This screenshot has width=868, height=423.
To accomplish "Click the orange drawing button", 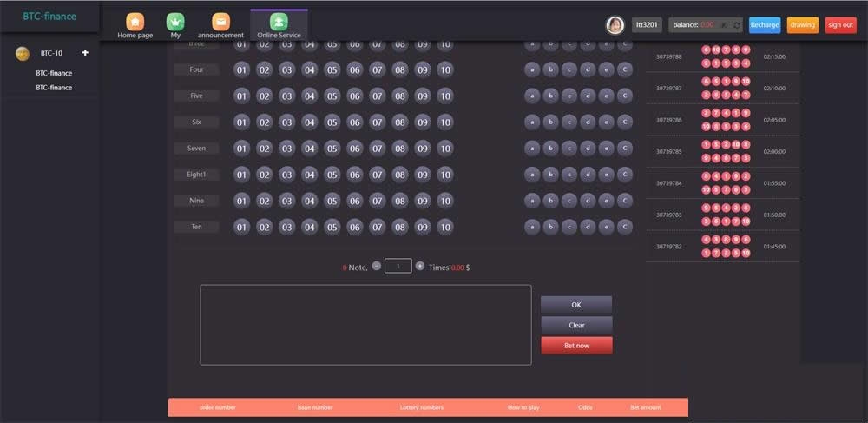I will pyautogui.click(x=802, y=25).
